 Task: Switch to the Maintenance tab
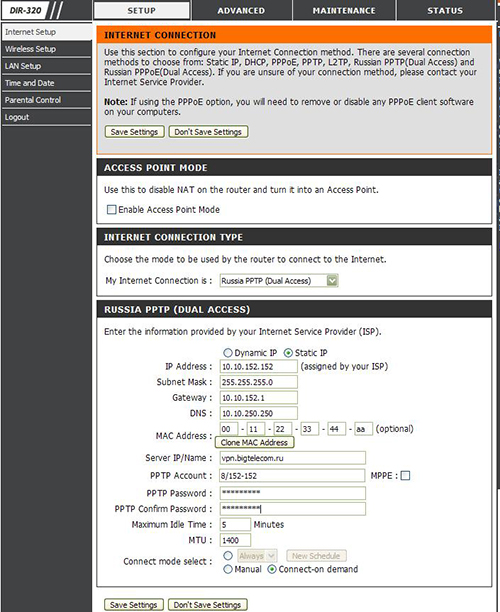pos(344,11)
